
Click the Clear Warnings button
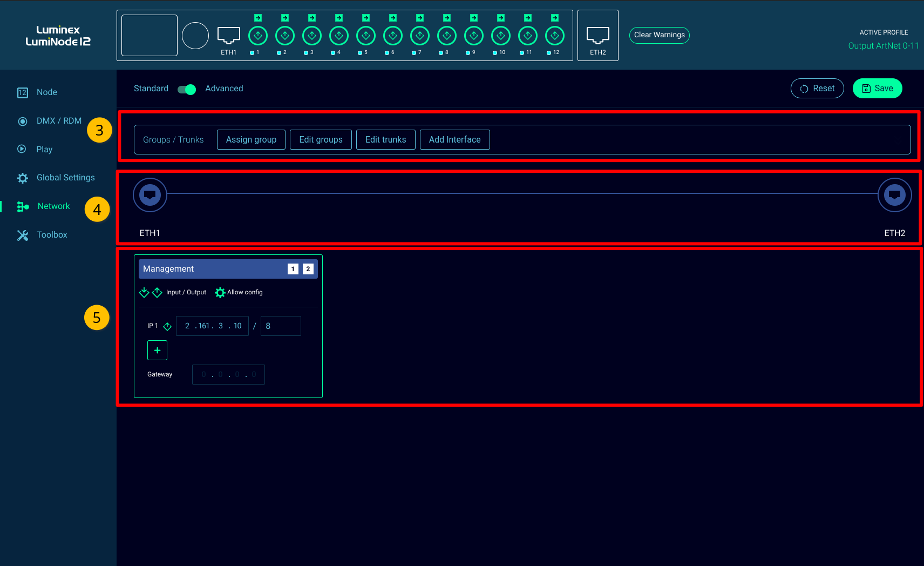[659, 35]
